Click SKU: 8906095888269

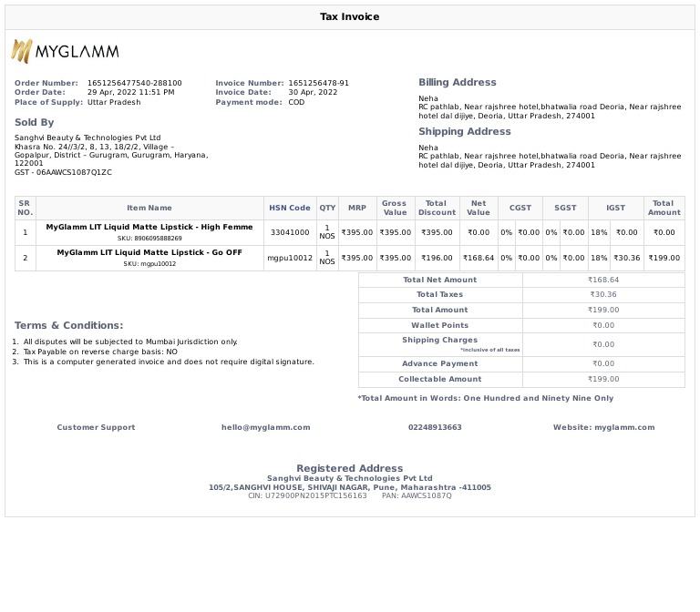(149, 239)
